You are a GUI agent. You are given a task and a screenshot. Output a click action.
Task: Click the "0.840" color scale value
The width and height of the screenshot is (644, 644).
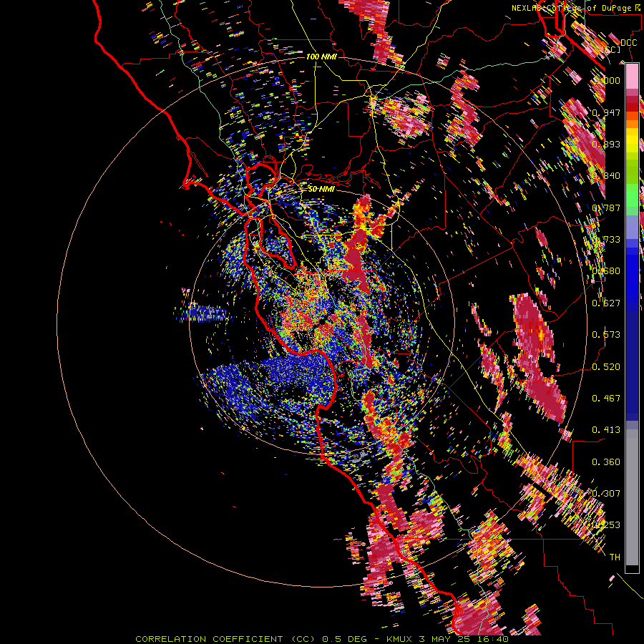[x=606, y=176]
